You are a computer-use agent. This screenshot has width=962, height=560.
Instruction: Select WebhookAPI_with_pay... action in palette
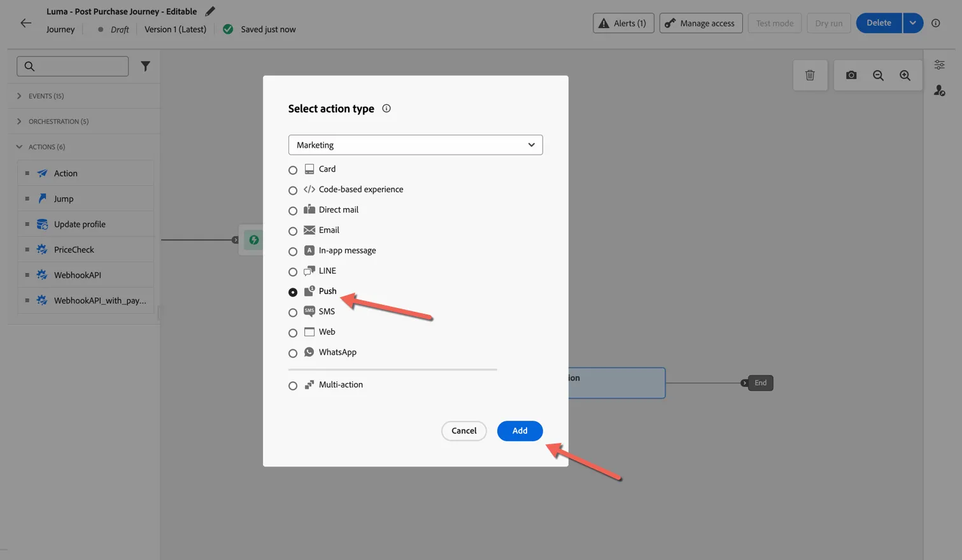point(86,300)
